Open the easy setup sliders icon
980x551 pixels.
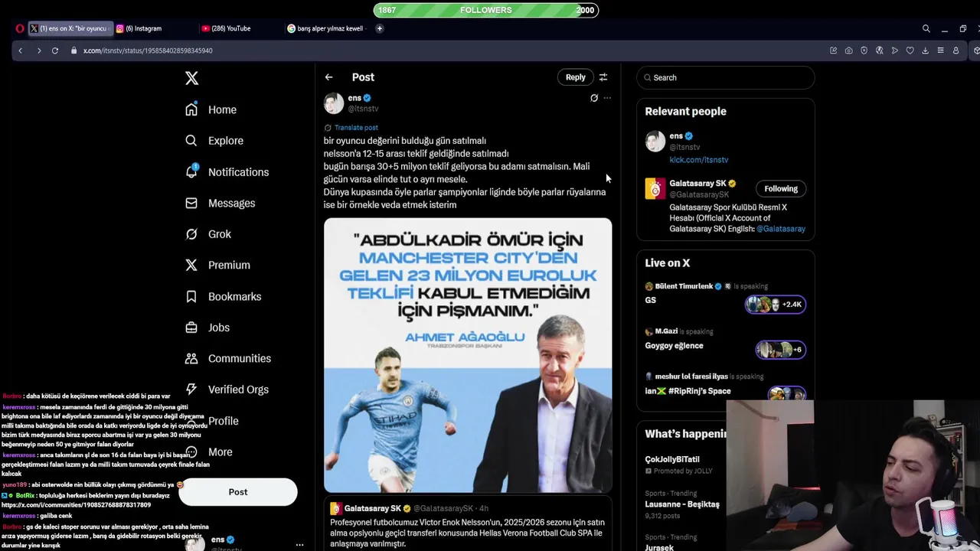tap(940, 51)
